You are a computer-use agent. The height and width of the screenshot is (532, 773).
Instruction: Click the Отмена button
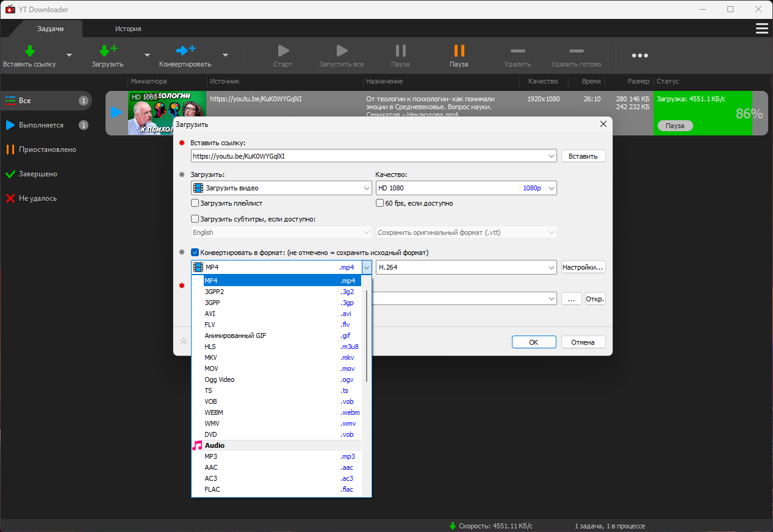583,342
